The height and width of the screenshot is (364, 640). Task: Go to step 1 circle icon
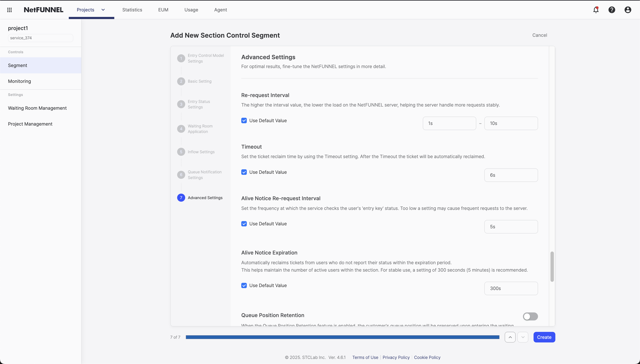[181, 58]
